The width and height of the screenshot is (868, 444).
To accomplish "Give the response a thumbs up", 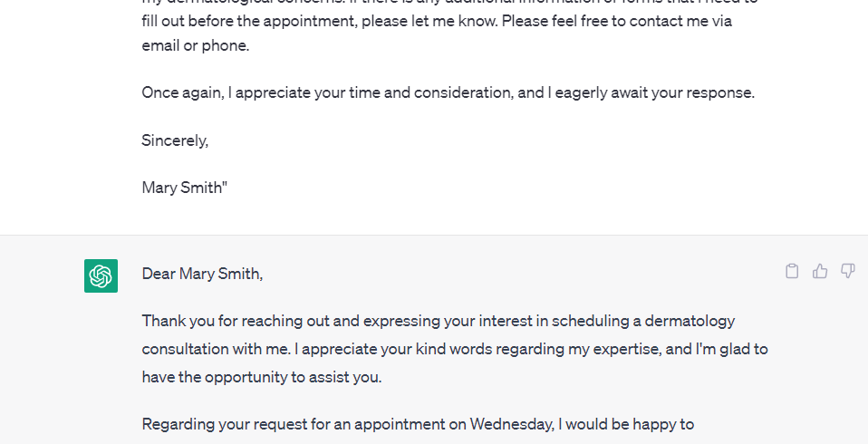I will (820, 271).
